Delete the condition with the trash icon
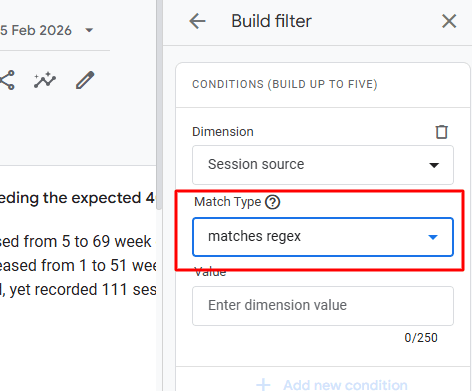 [442, 132]
